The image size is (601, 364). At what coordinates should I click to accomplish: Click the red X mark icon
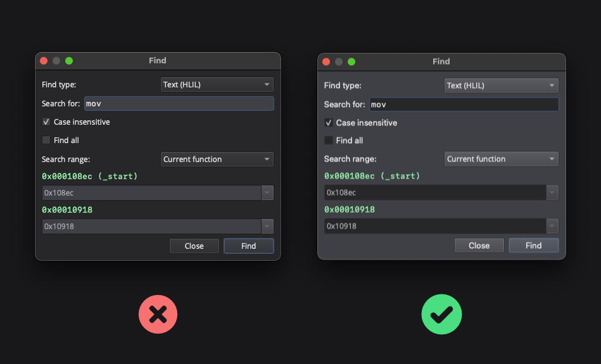point(158,315)
